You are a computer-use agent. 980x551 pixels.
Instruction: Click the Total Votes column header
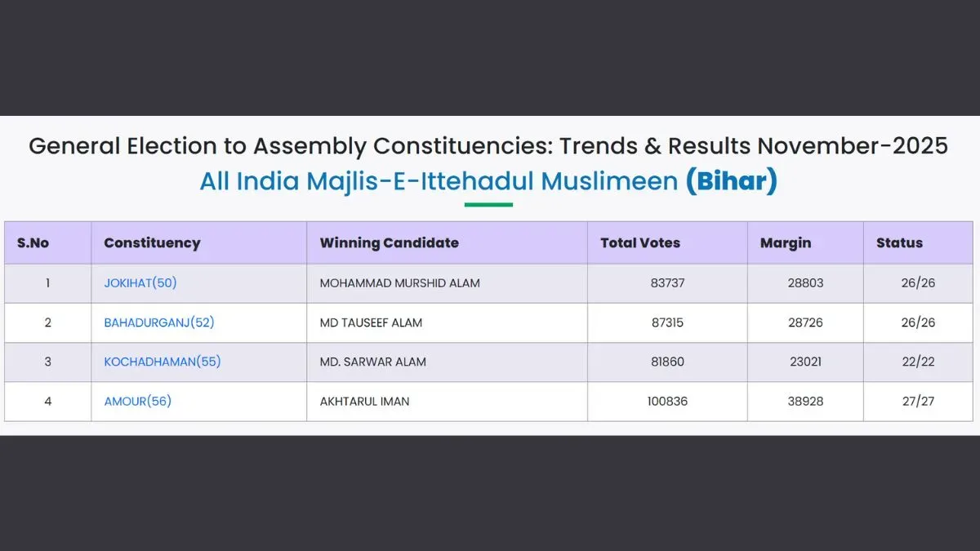pos(640,242)
